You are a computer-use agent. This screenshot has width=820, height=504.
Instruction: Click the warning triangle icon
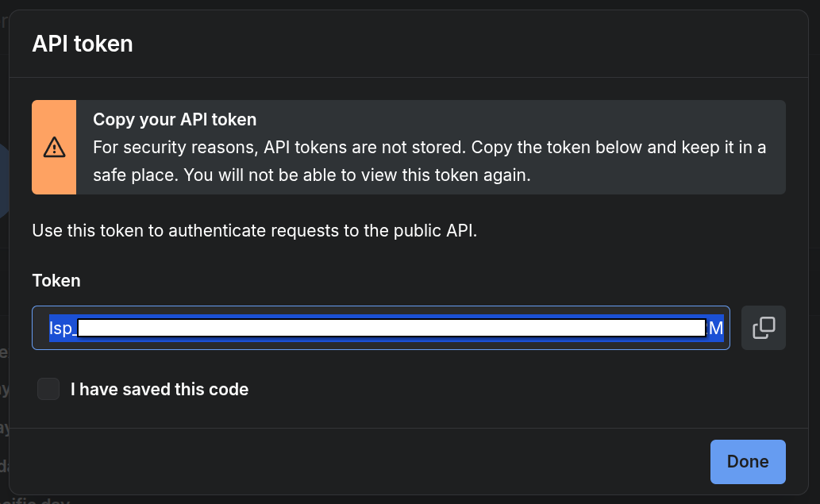coord(55,148)
